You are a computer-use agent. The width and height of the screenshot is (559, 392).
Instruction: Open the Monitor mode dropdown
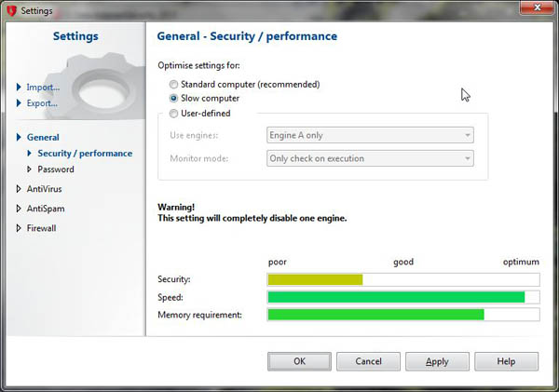tap(370, 158)
